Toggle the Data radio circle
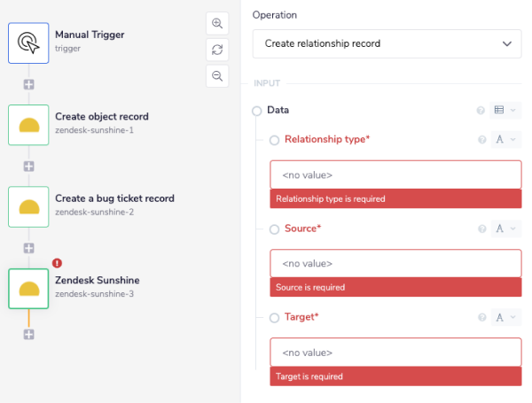This screenshot has width=532, height=403. click(257, 111)
